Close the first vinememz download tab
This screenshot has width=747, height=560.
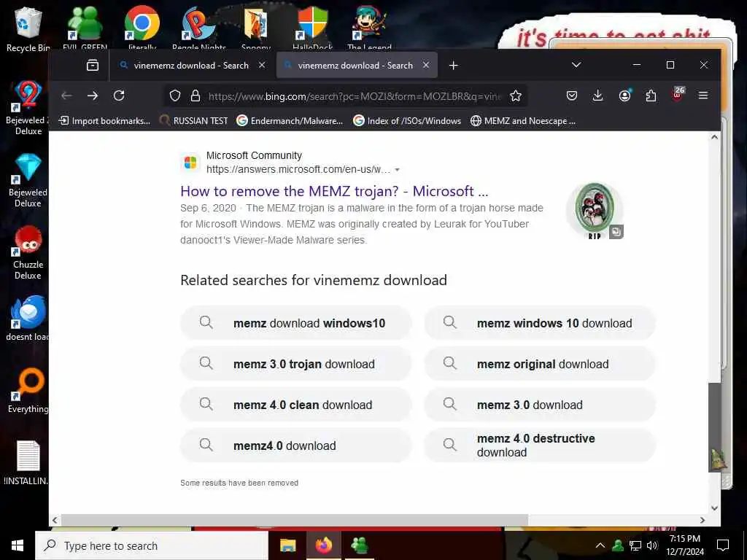point(262,65)
